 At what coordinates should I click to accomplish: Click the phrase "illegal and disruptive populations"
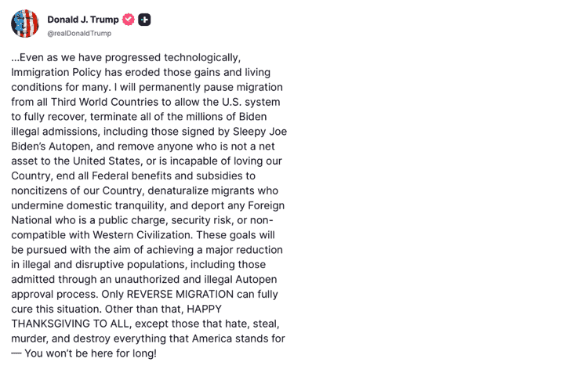point(97,264)
